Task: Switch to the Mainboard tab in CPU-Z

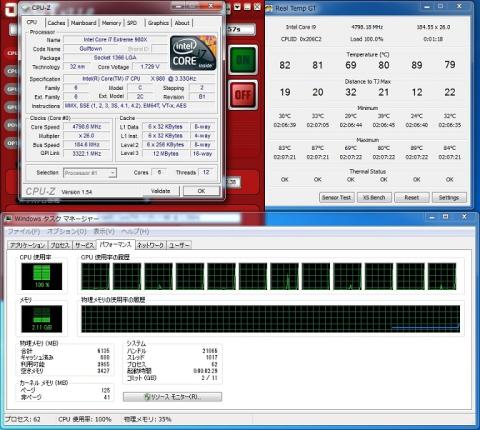Action: [x=83, y=23]
